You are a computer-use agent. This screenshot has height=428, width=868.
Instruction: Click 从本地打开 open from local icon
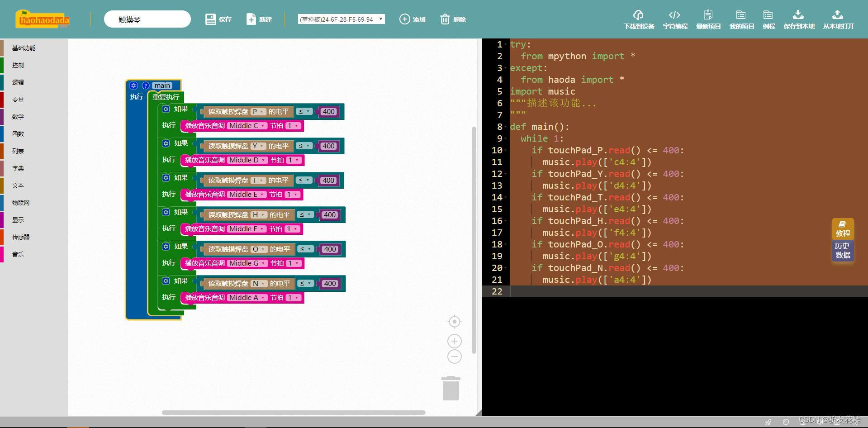(838, 15)
